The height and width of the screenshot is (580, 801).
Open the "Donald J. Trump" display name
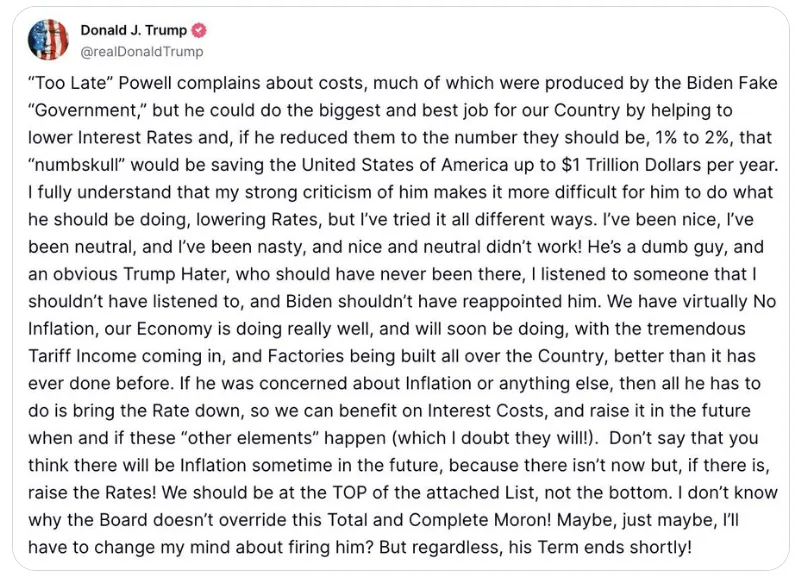(x=133, y=31)
